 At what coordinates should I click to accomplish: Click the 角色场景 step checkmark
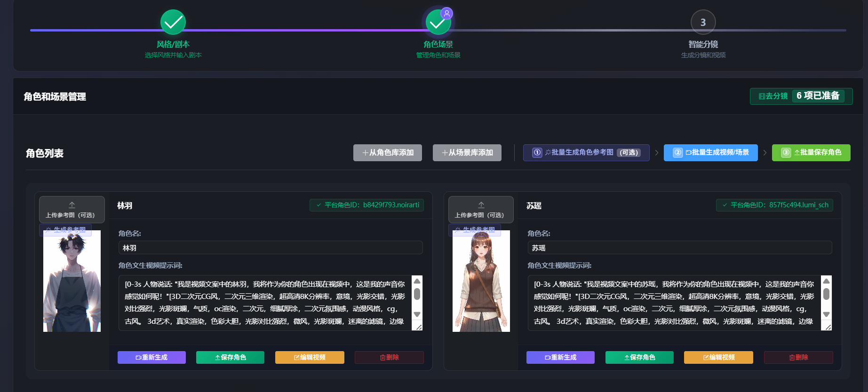click(x=438, y=23)
